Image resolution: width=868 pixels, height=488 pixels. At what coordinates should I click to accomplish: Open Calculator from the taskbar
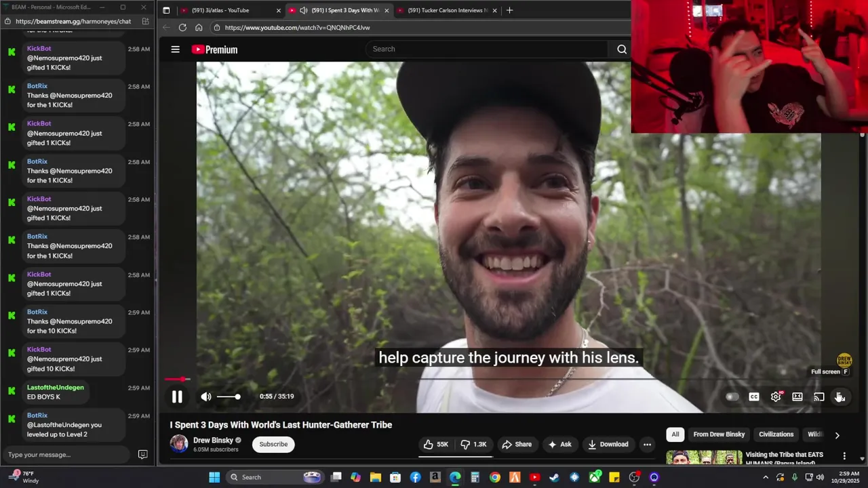pyautogui.click(x=475, y=477)
